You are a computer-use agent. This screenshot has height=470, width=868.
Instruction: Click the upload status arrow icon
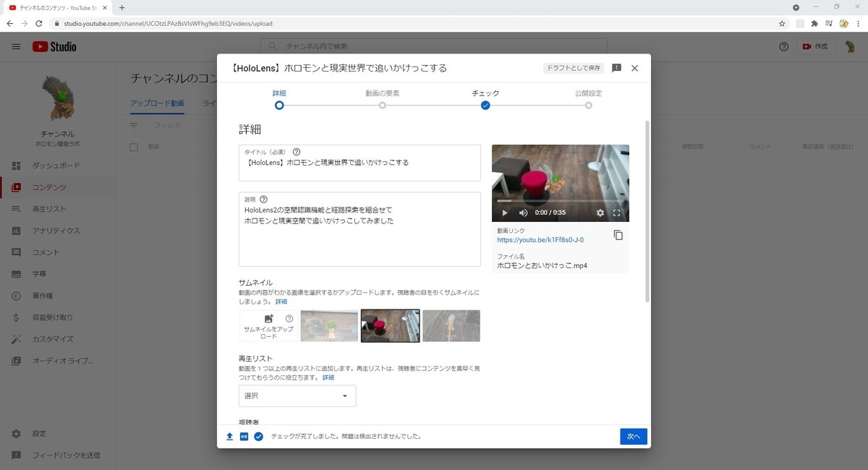point(230,437)
